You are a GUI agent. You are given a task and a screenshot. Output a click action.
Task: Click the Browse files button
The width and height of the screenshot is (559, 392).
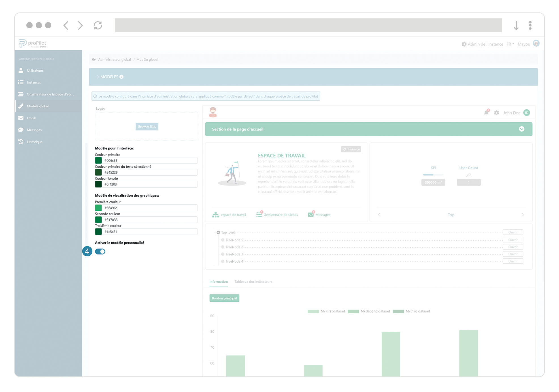pos(147,127)
